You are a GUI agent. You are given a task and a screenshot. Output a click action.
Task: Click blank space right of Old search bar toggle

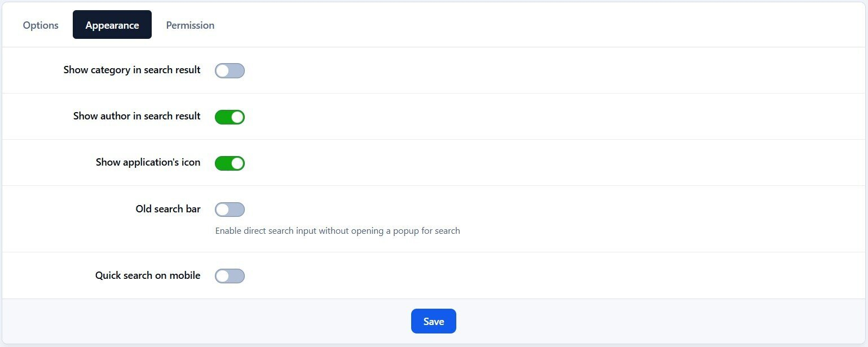(508, 210)
